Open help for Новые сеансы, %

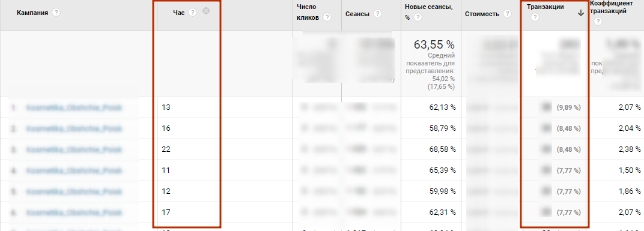tap(418, 17)
